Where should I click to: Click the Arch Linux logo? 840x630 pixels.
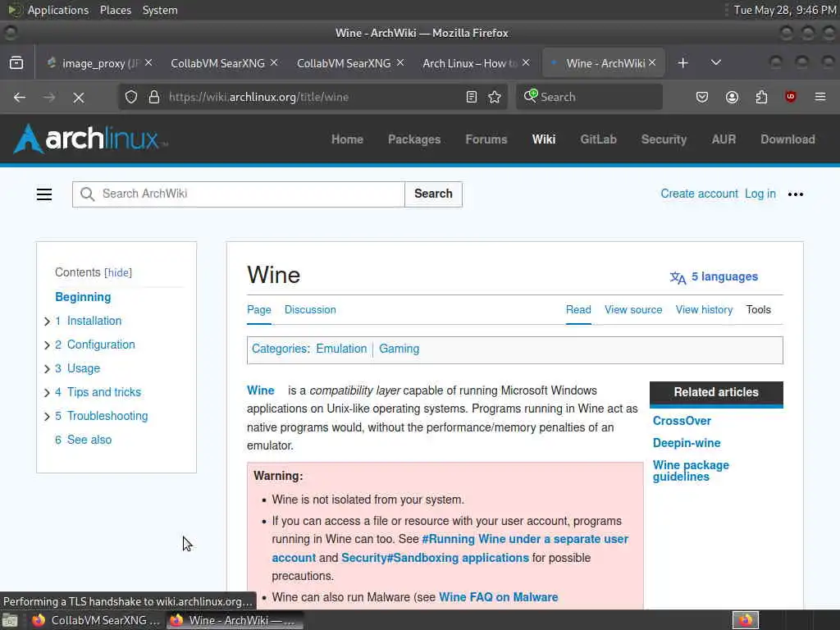coord(90,139)
